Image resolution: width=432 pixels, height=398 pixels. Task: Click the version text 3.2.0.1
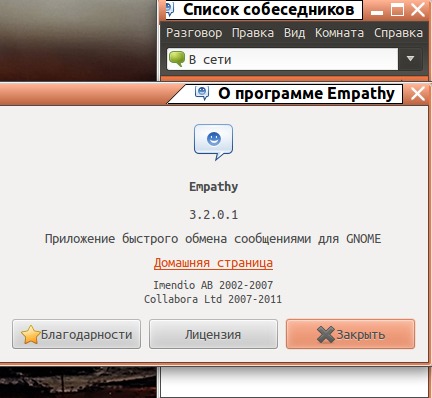(x=214, y=215)
